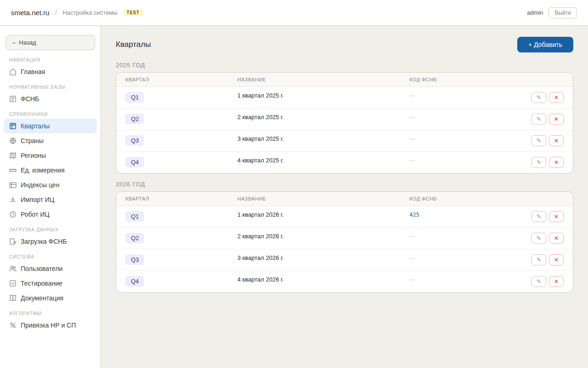Go to the ФСНБ section

pyautogui.click(x=30, y=99)
